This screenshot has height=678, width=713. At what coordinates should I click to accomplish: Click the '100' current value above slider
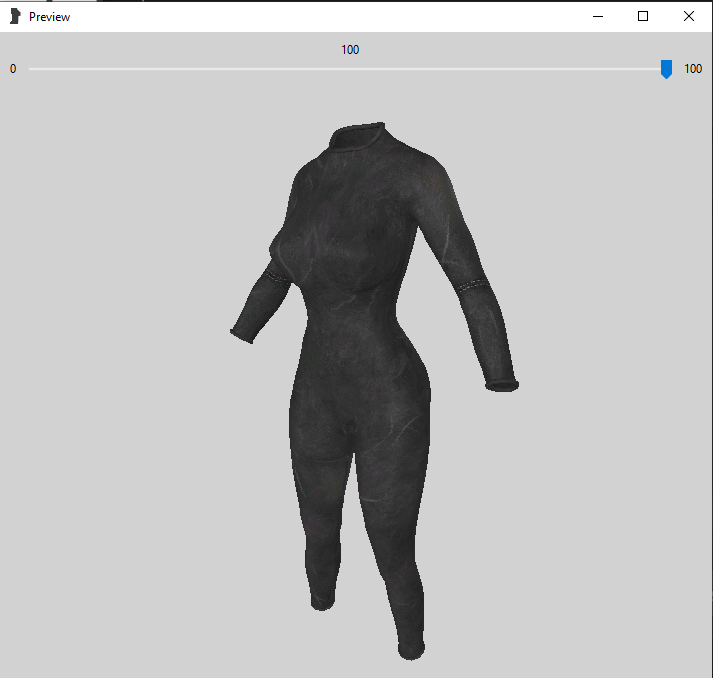tap(350, 50)
